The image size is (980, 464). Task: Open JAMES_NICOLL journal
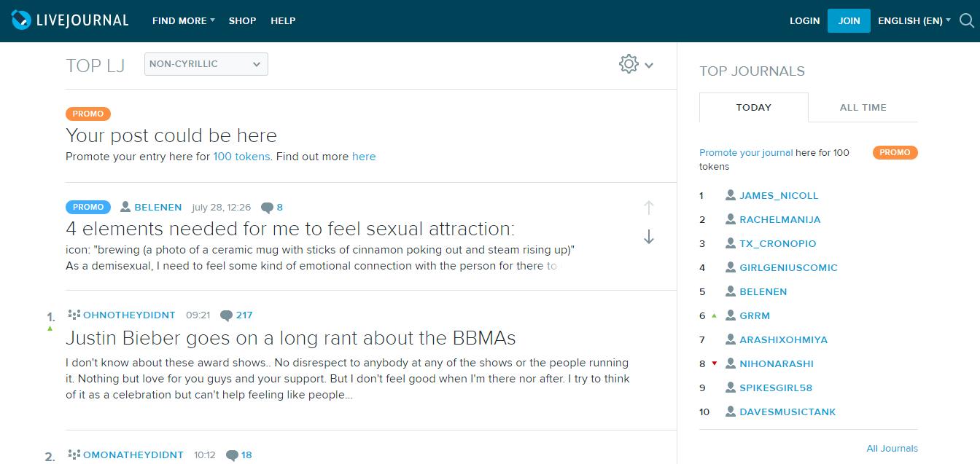click(x=779, y=195)
